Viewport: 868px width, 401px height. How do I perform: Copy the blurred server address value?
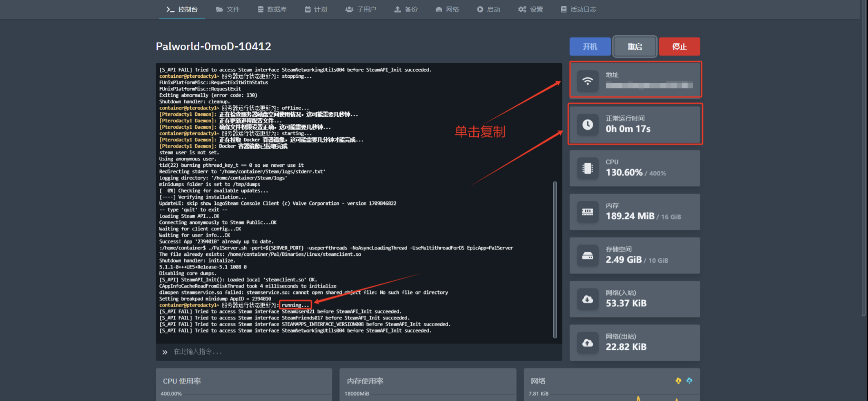649,86
